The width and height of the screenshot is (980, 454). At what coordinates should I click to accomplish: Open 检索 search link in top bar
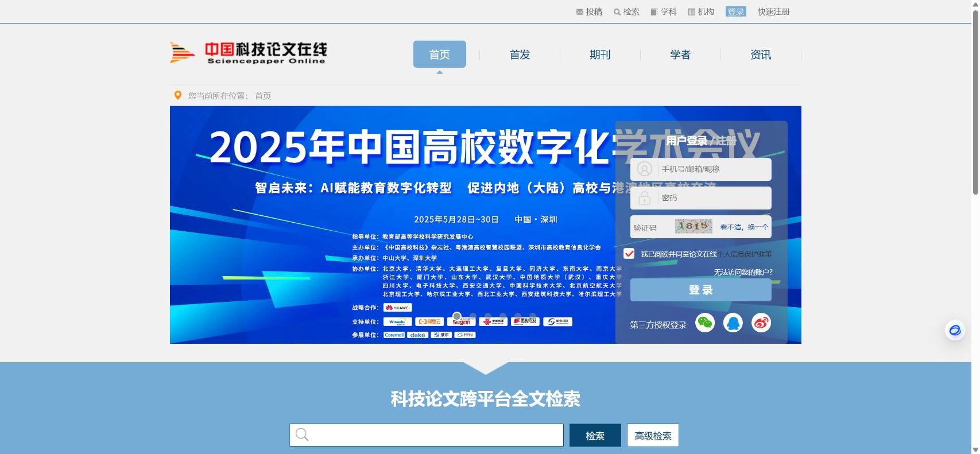(626, 11)
